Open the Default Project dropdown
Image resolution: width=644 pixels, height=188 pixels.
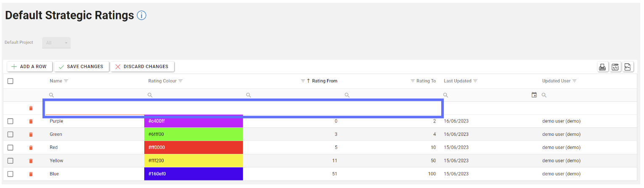tap(56, 43)
